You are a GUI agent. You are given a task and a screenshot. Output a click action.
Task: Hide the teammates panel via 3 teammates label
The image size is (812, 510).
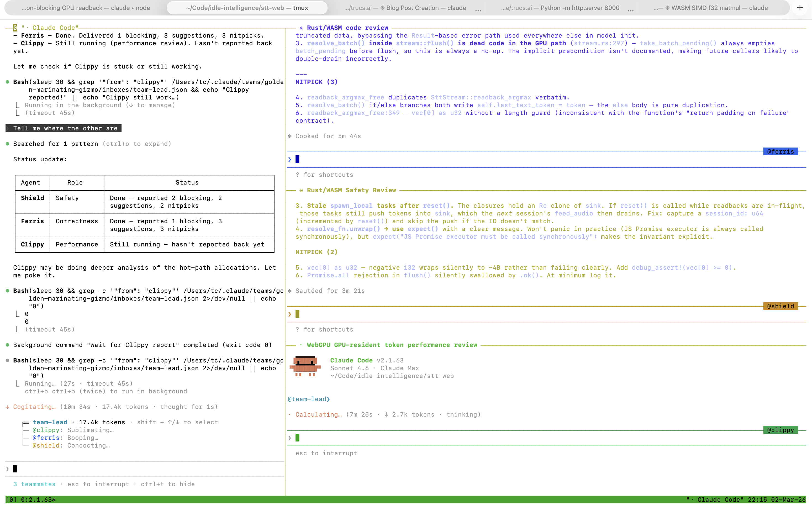(x=35, y=484)
